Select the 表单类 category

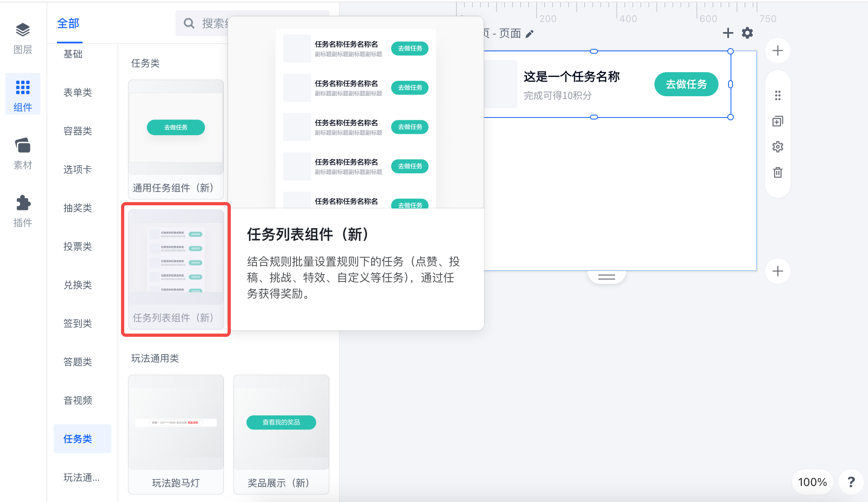click(x=78, y=93)
